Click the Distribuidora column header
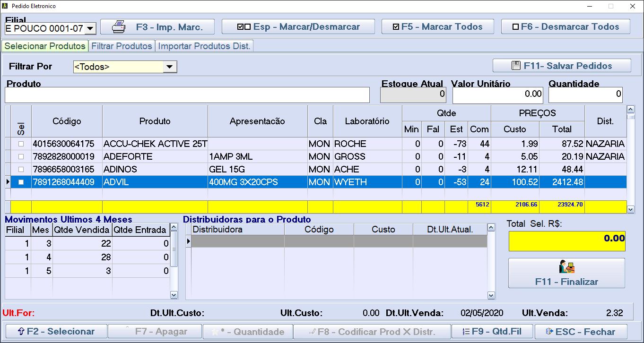The height and width of the screenshot is (343, 644). coord(238,229)
